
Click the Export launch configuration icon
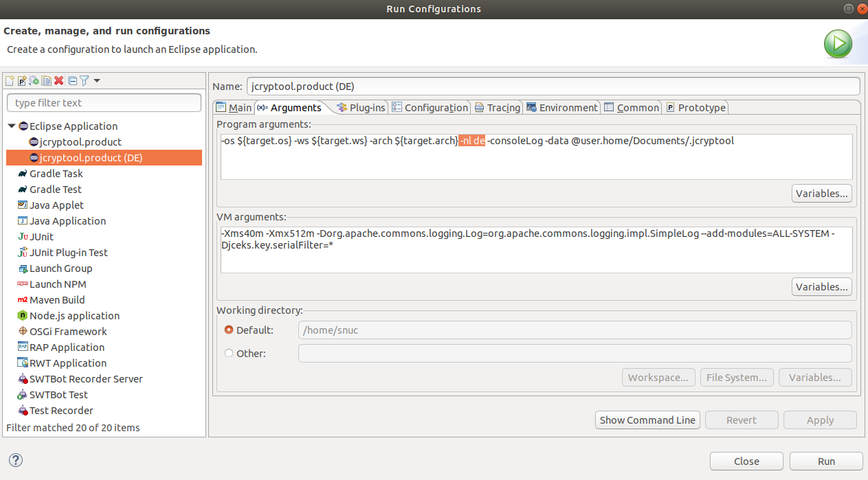coord(34,81)
